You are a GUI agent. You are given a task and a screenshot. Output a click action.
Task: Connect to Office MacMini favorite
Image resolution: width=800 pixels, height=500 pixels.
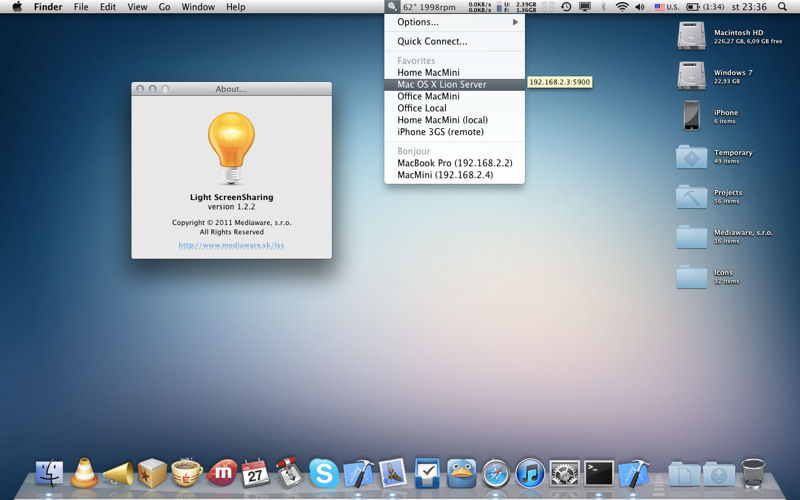[454, 96]
